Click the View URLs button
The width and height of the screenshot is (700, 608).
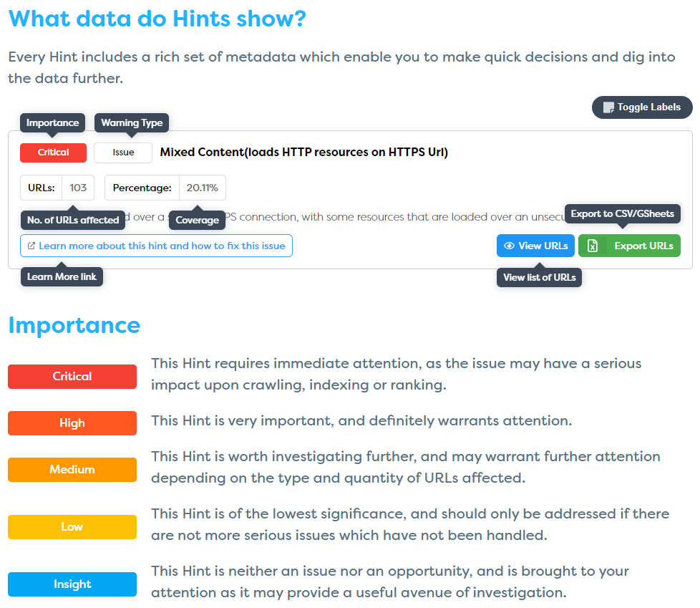tap(535, 246)
